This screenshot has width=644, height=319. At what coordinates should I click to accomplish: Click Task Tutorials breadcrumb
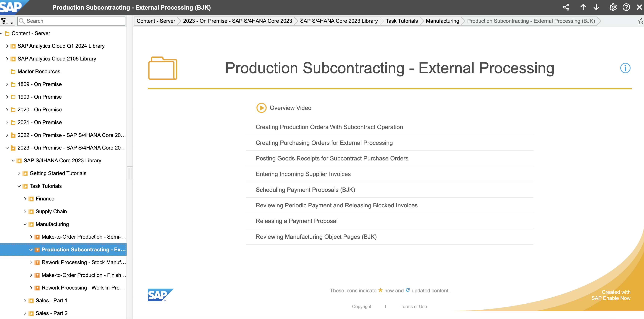pyautogui.click(x=401, y=21)
